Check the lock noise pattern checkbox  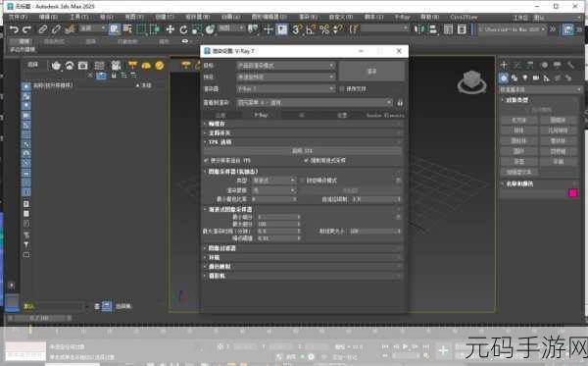tap(303, 181)
